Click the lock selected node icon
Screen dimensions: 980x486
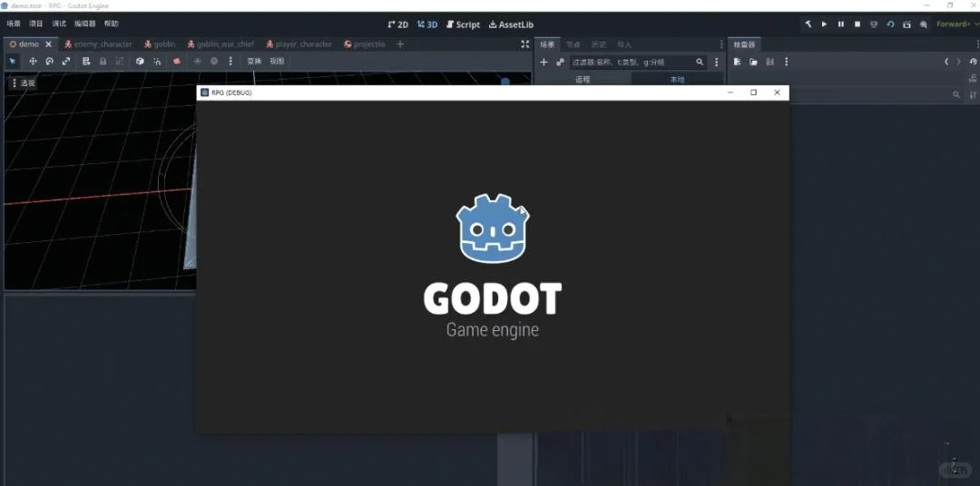pyautogui.click(x=103, y=62)
